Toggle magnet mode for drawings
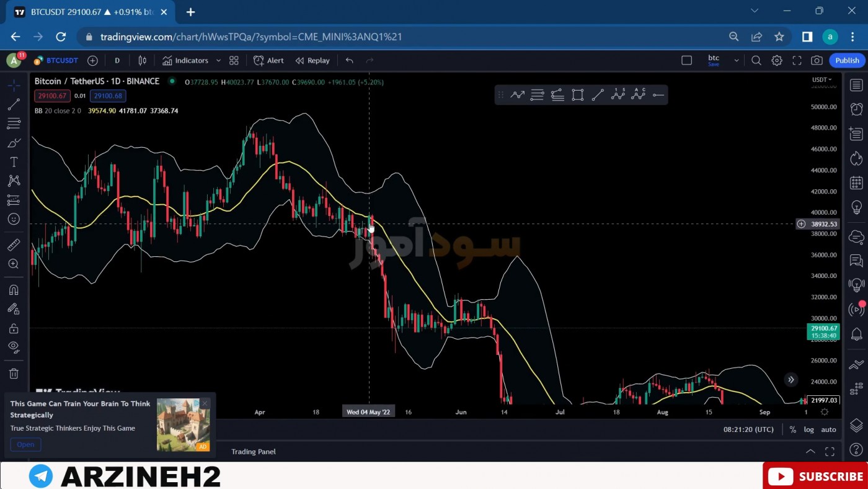Screen dimensions: 868x489 [14, 290]
